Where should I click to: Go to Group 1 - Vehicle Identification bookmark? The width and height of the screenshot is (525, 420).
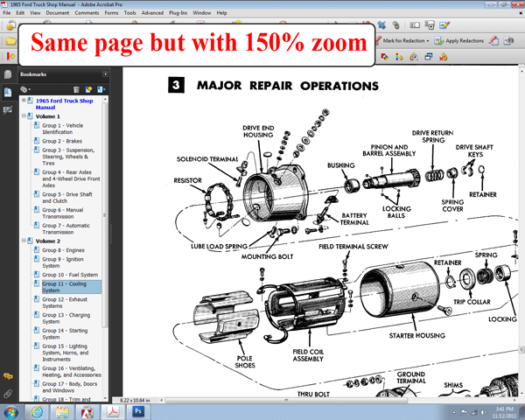click(x=63, y=129)
